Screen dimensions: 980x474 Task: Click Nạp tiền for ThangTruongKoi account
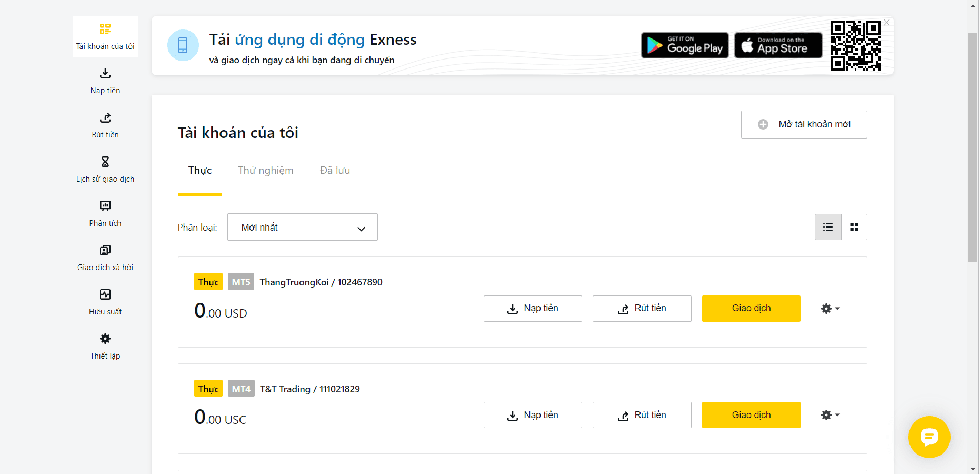click(533, 309)
